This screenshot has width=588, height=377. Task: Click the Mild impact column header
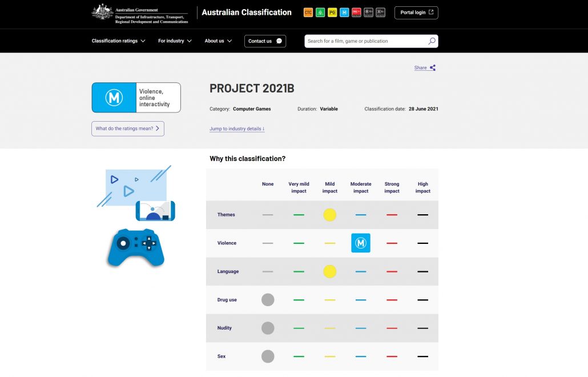(x=329, y=187)
